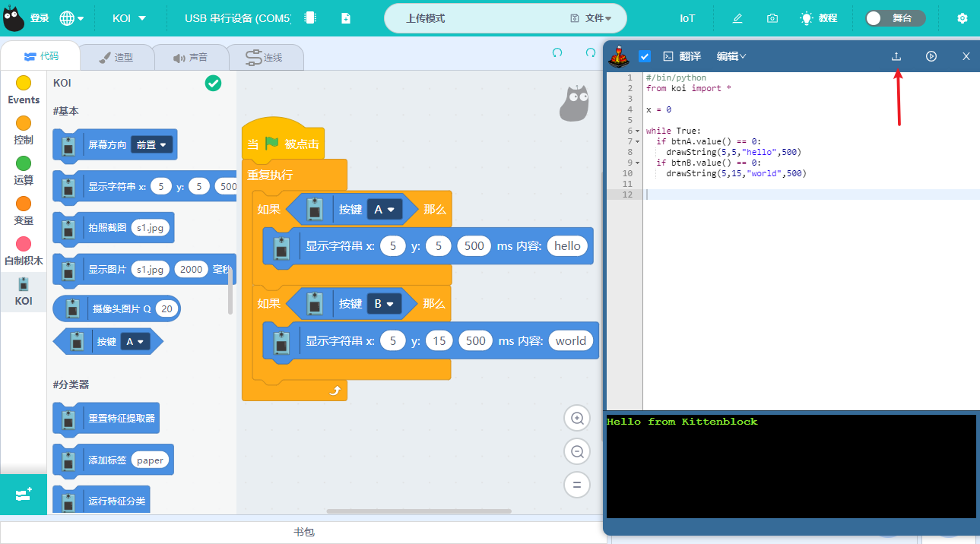Open the KOI hardware dropdown
Image resolution: width=980 pixels, height=544 pixels.
tap(129, 18)
